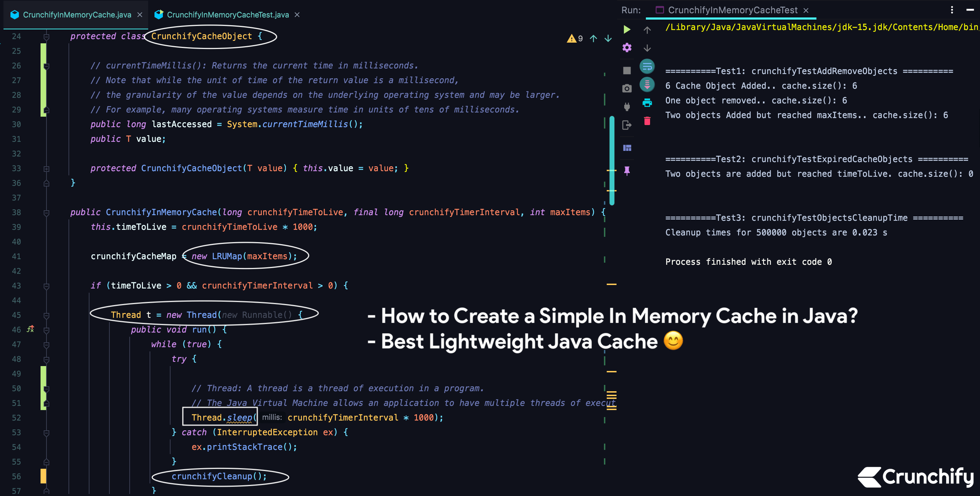Open run configuration settings gear
Image resolution: width=980 pixels, height=496 pixels.
coord(627,48)
